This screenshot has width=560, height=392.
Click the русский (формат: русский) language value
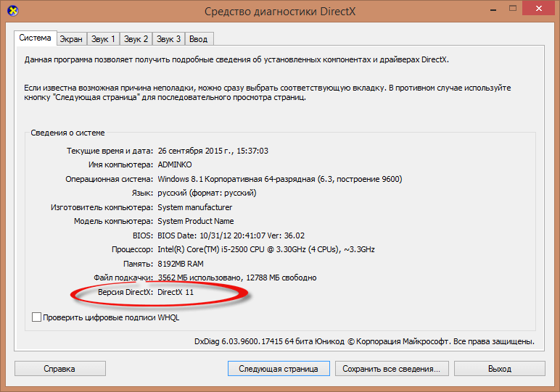[x=207, y=193]
